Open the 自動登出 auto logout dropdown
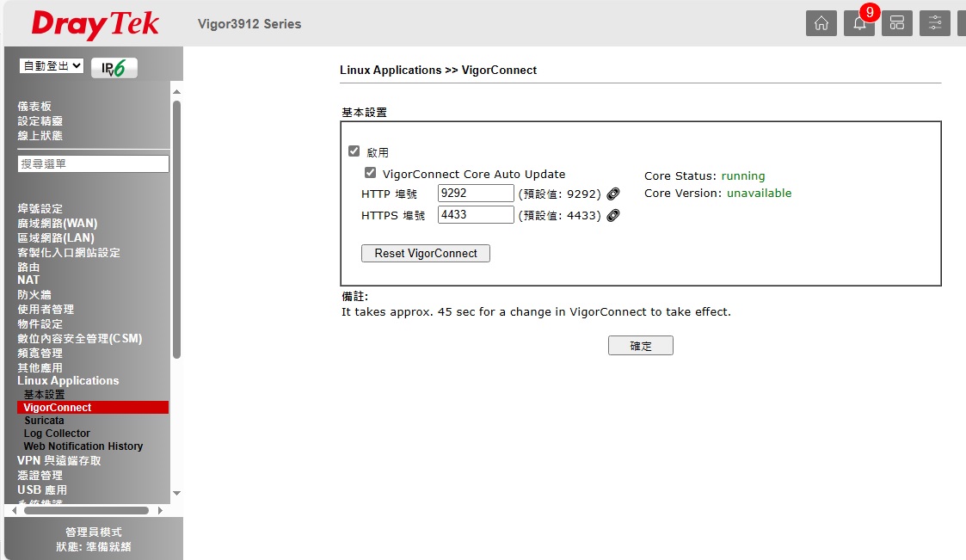Screen dimensions: 966x560 click(x=51, y=65)
